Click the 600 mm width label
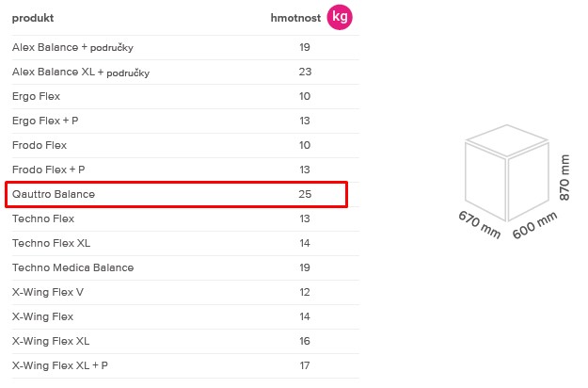 pyautogui.click(x=534, y=225)
